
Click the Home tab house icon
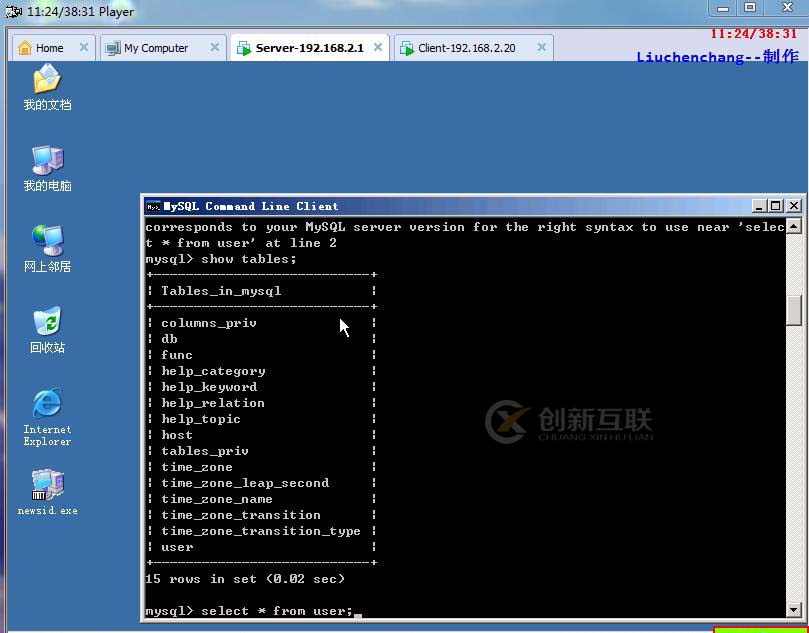pyautogui.click(x=24, y=48)
